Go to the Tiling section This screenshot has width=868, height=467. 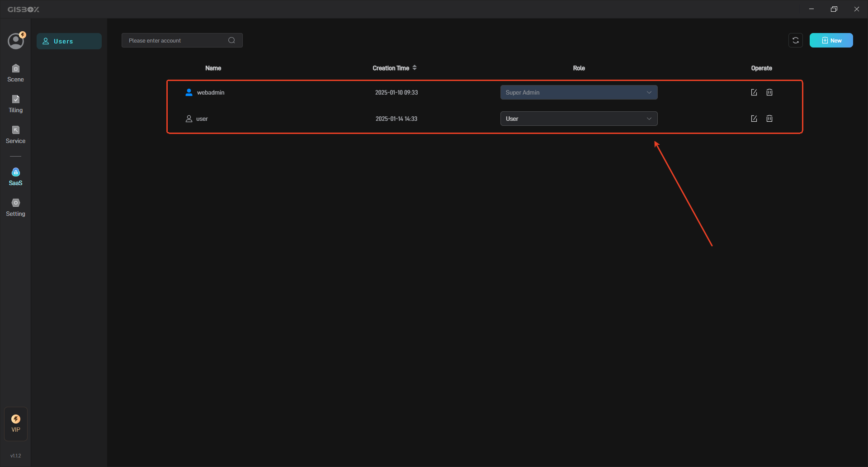coord(15,104)
